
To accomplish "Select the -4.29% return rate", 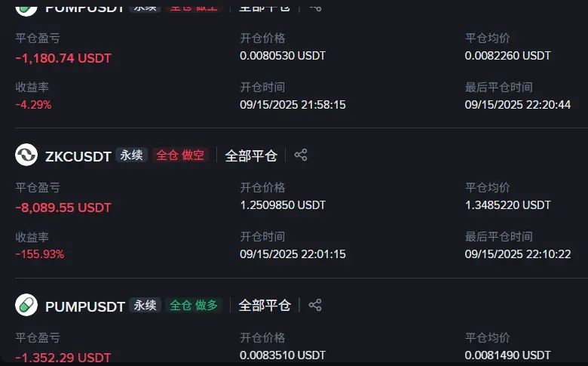I will click(x=33, y=104).
